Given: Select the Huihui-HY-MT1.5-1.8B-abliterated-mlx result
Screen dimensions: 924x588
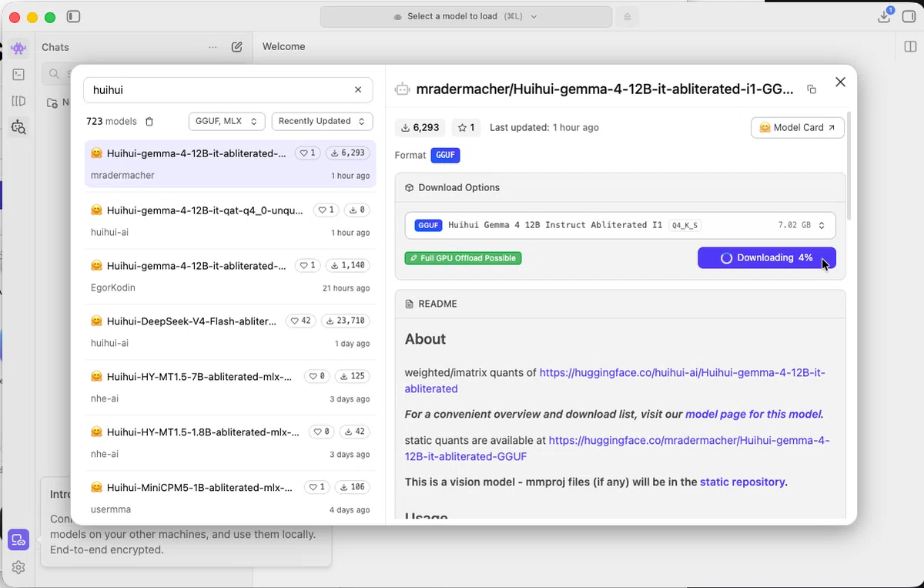Looking at the screenshot, I should pos(230,442).
